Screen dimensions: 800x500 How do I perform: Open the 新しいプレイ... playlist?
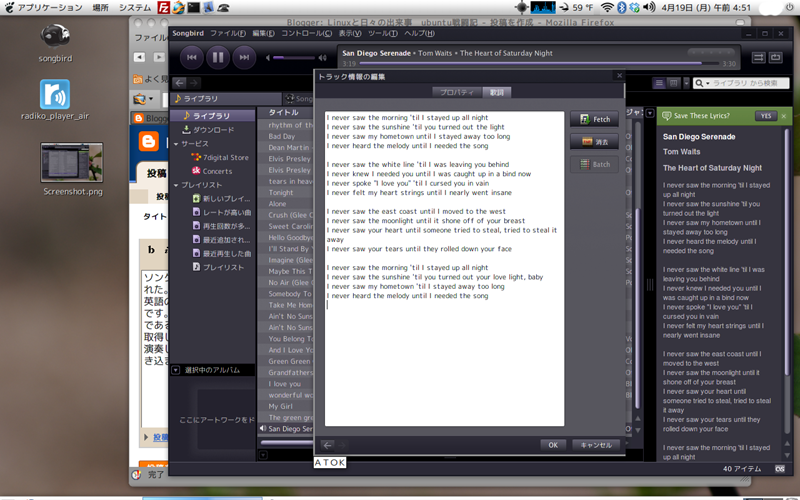221,198
